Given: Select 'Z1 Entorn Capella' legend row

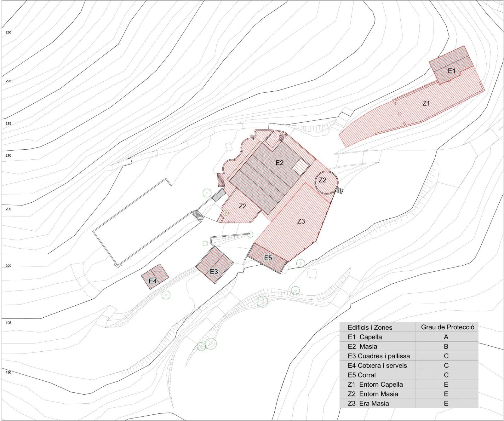Looking at the screenshot, I should click(375, 384).
